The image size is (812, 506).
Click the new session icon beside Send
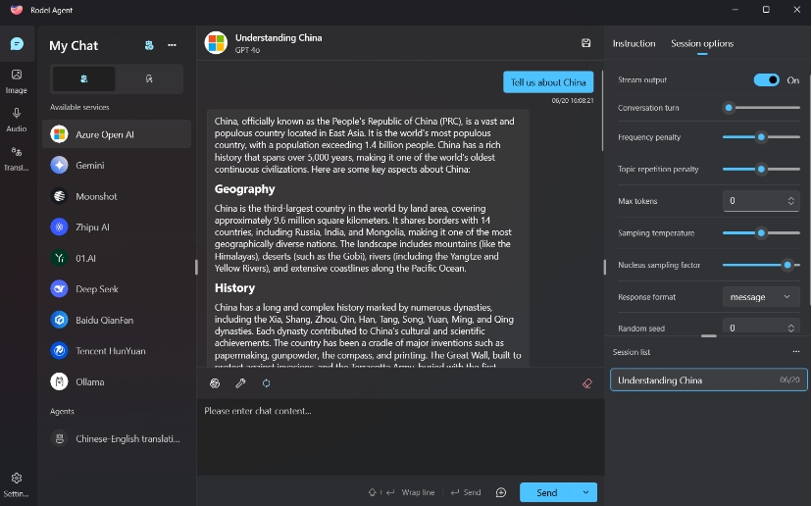coord(501,492)
